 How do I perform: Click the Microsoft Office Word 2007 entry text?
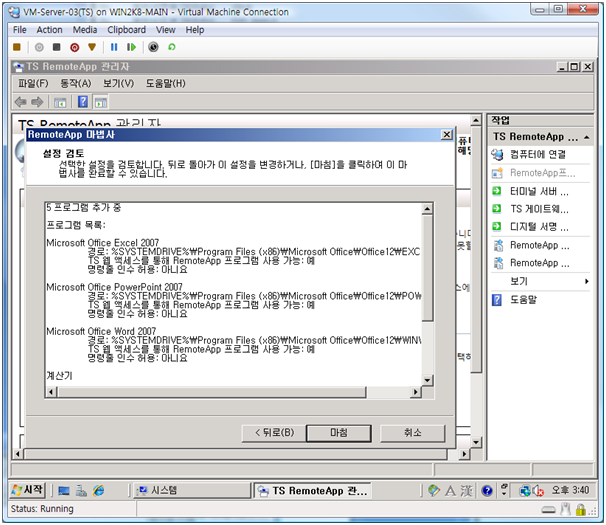(101, 331)
